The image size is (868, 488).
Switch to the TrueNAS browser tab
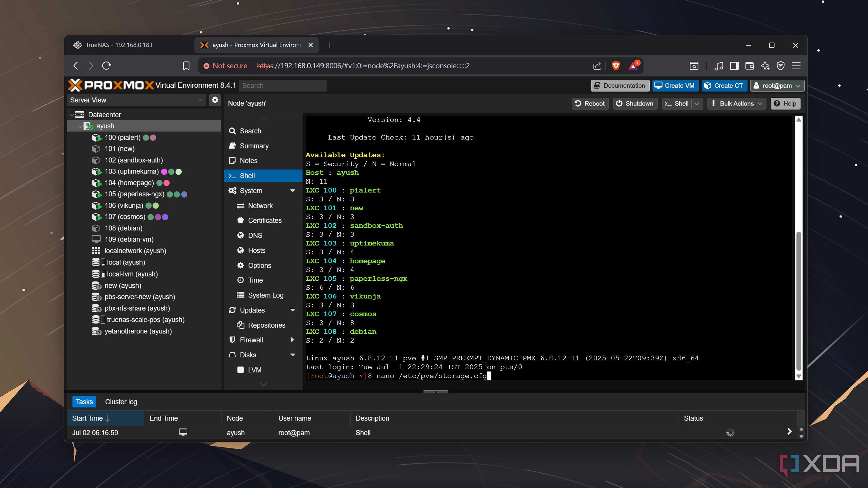click(x=130, y=45)
